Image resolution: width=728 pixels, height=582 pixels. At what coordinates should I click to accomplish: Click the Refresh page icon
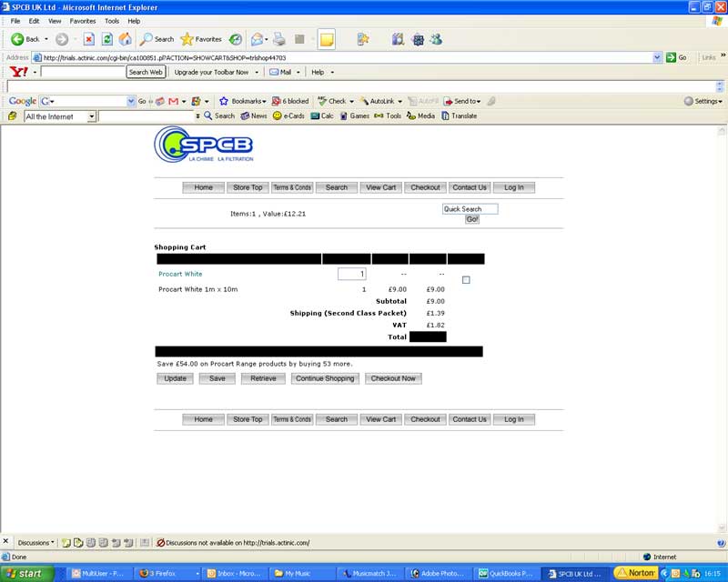click(x=106, y=39)
